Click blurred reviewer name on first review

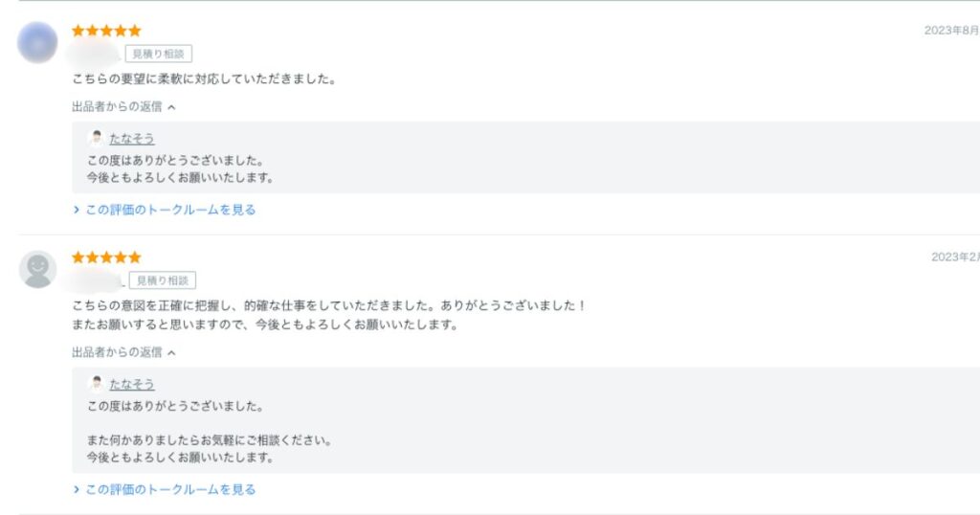(x=95, y=55)
